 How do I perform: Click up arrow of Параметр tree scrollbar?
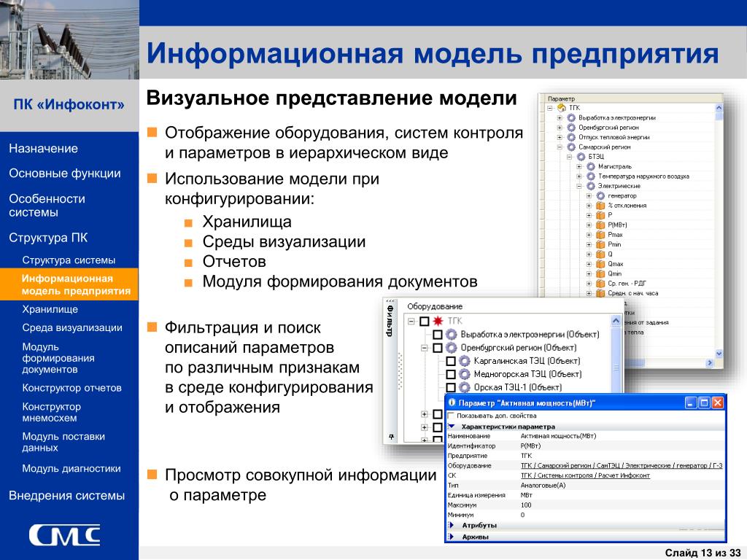coord(719,108)
